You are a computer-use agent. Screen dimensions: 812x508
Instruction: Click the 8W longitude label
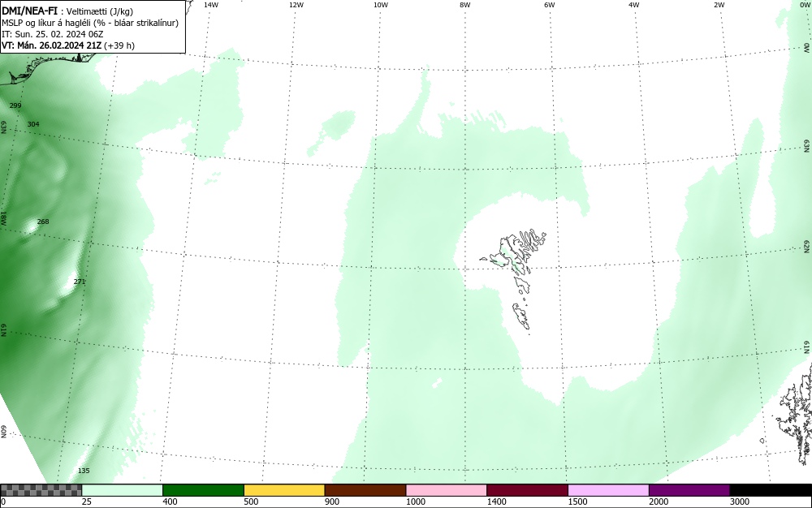pyautogui.click(x=465, y=5)
